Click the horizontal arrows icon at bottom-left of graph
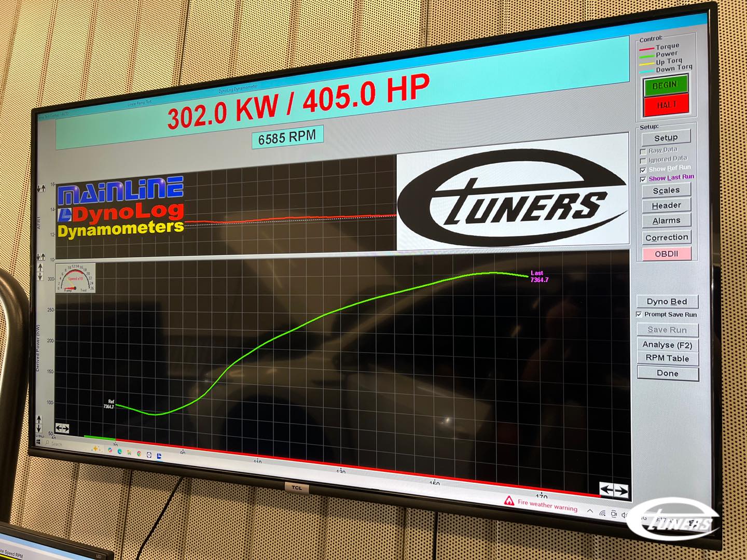This screenshot has width=747, height=560. tap(62, 428)
